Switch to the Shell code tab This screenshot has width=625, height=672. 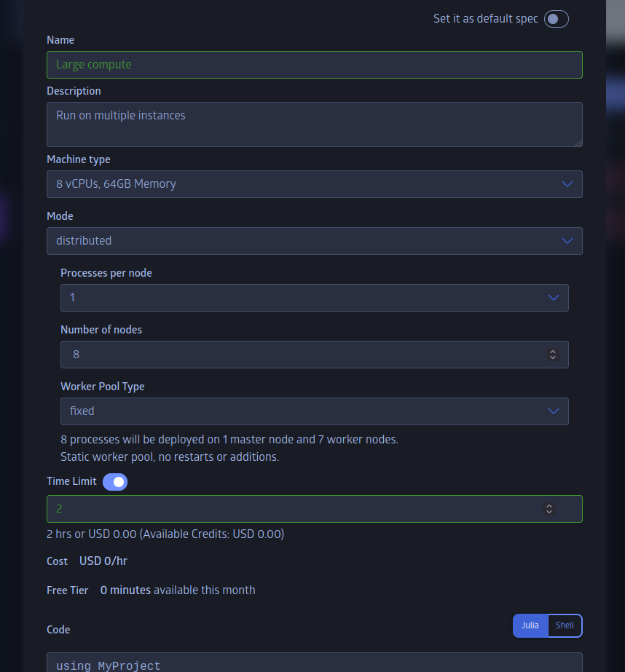[565, 625]
